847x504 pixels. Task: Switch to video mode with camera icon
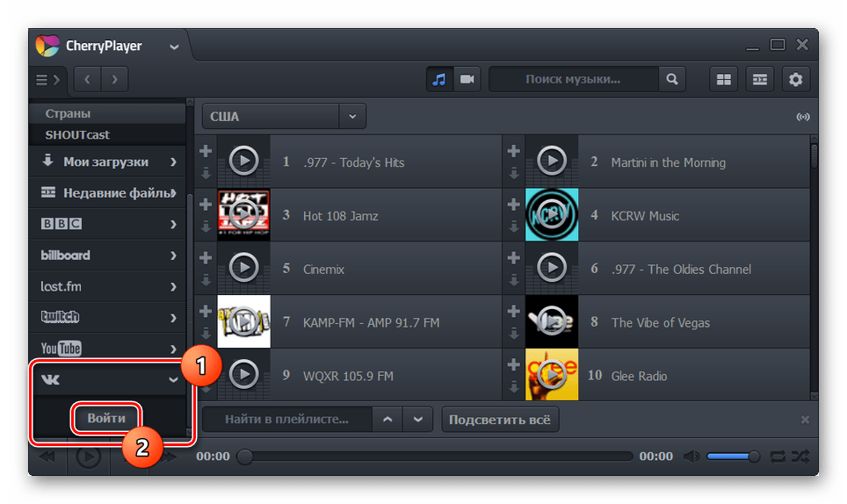(x=467, y=79)
